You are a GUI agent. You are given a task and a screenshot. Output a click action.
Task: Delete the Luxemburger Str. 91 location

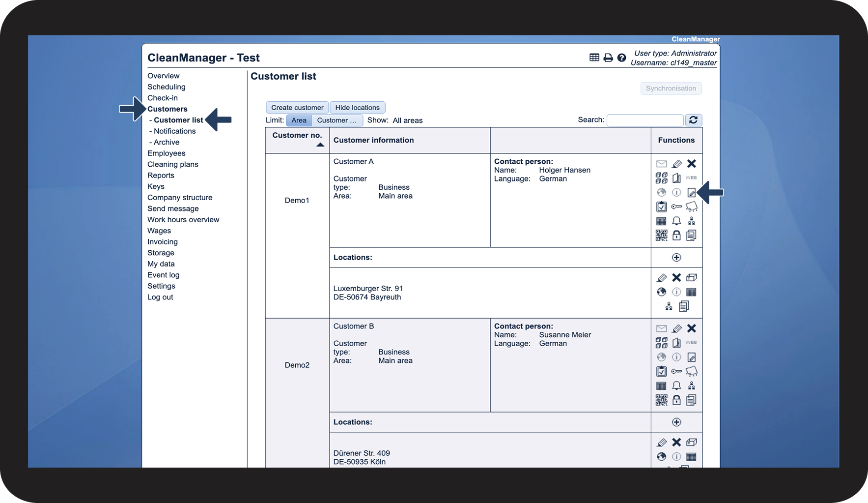(x=677, y=278)
